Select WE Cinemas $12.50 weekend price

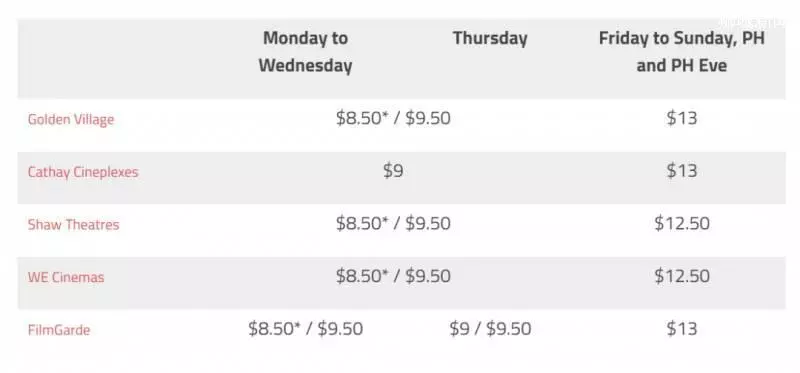click(x=682, y=276)
